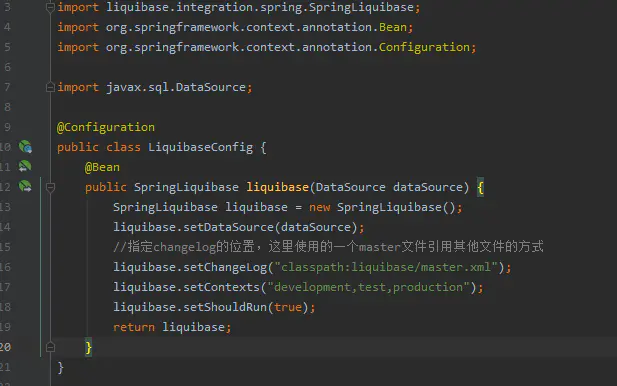Click setShouldRun call
This screenshot has height=386, width=617.
tap(225, 307)
